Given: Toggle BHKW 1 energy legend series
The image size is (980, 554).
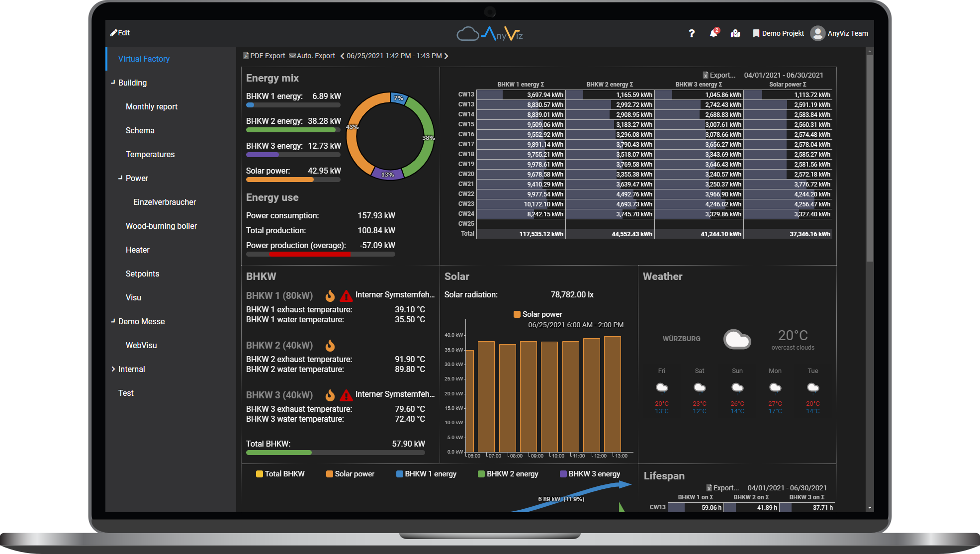Looking at the screenshot, I should point(426,474).
